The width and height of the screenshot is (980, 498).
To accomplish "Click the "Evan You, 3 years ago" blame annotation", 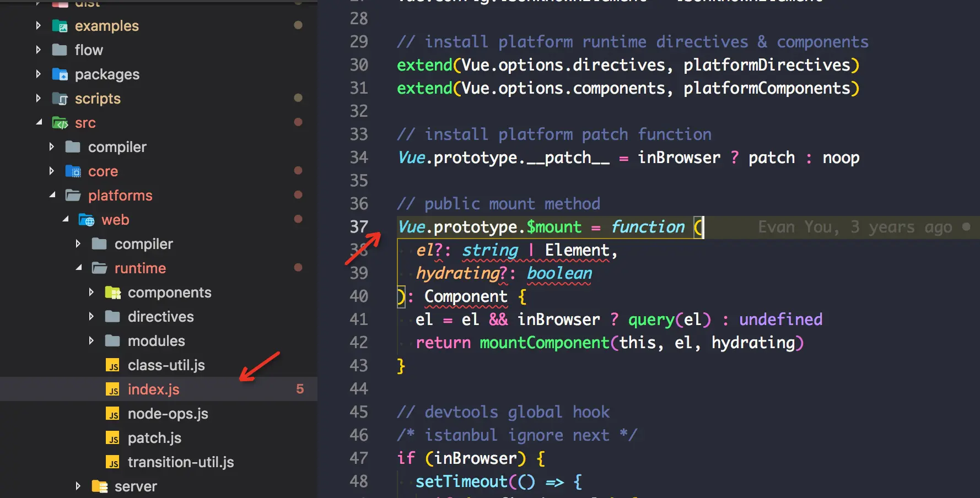I will pos(855,227).
